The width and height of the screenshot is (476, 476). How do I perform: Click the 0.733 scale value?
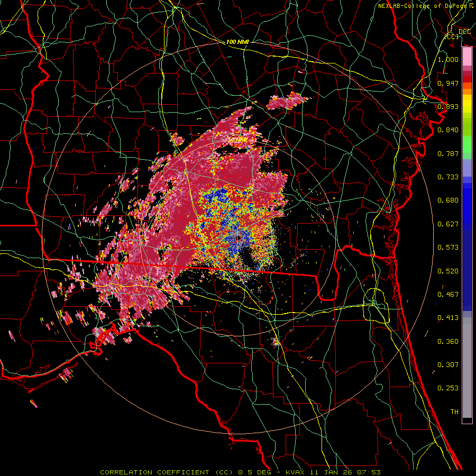(x=448, y=177)
